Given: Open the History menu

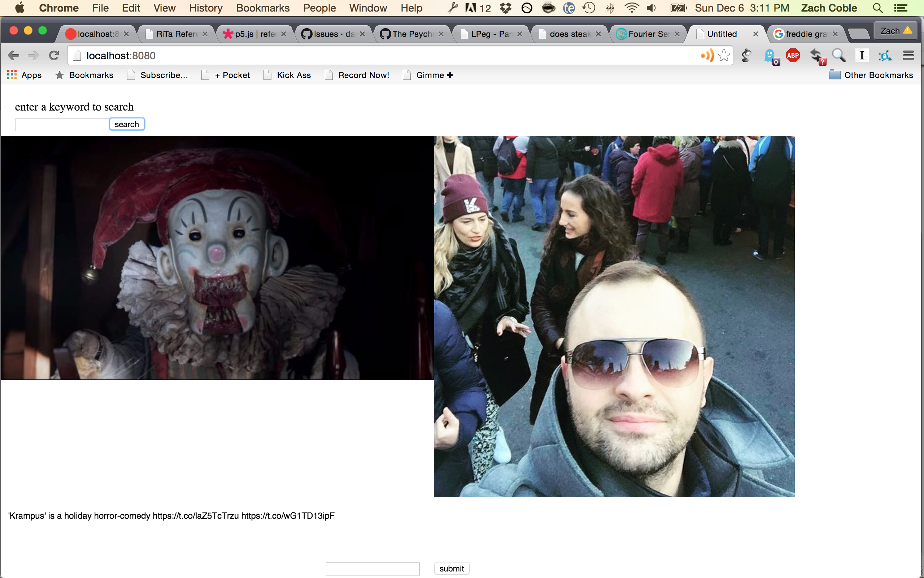Looking at the screenshot, I should point(206,8).
